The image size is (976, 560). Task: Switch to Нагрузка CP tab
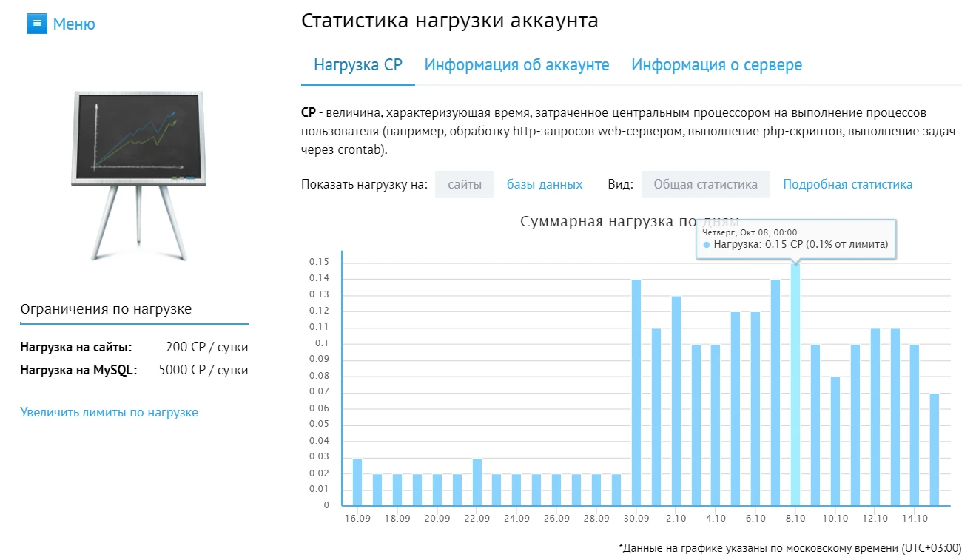point(358,65)
